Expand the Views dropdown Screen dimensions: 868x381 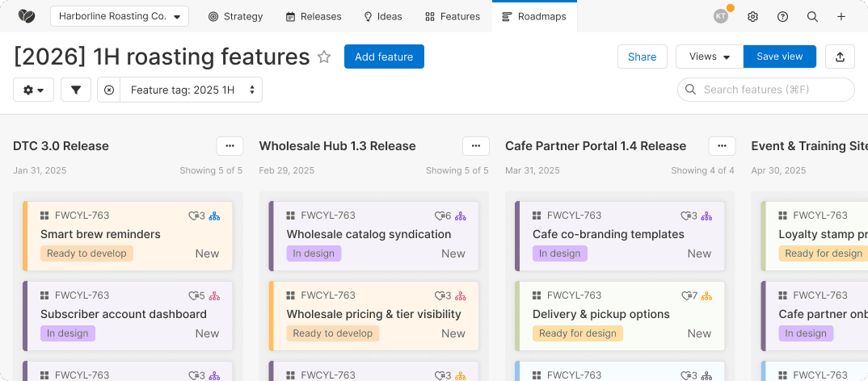[709, 57]
